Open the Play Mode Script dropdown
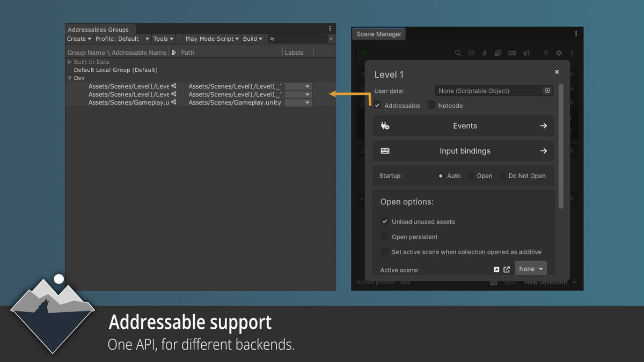The width and height of the screenshot is (644, 362). [211, 39]
